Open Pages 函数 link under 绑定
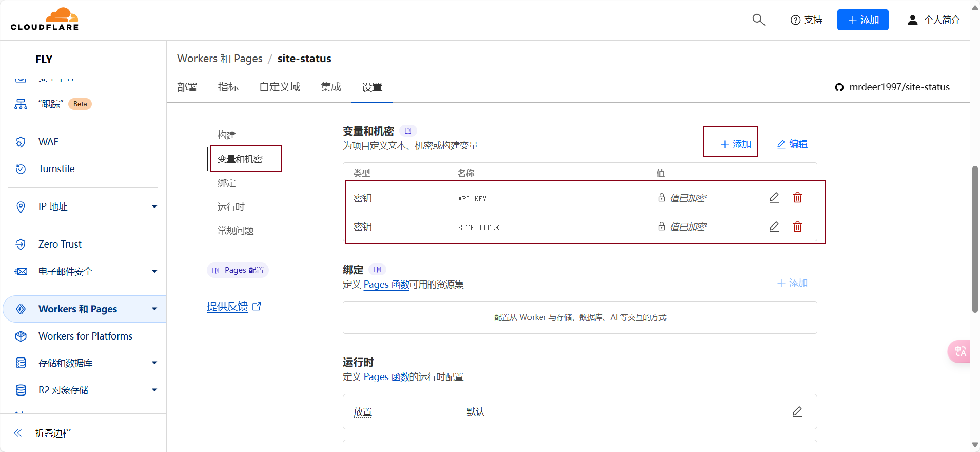The height and width of the screenshot is (452, 980). pos(386,284)
